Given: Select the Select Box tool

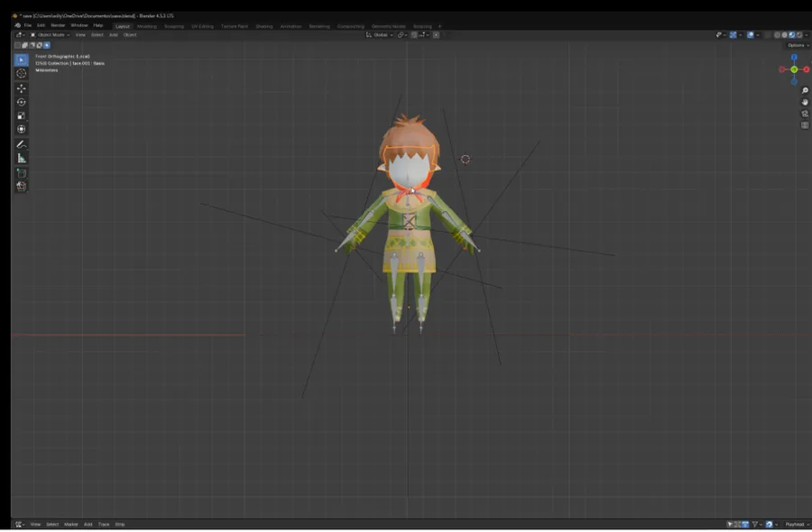Looking at the screenshot, I should (x=22, y=60).
